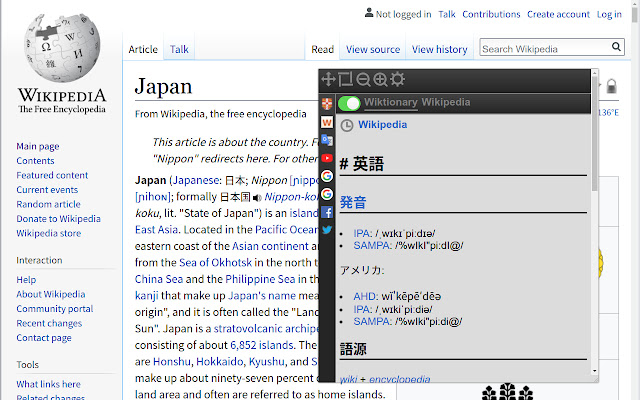Open Log in link
Image resolution: width=640 pixels, height=400 pixels.
coord(609,14)
